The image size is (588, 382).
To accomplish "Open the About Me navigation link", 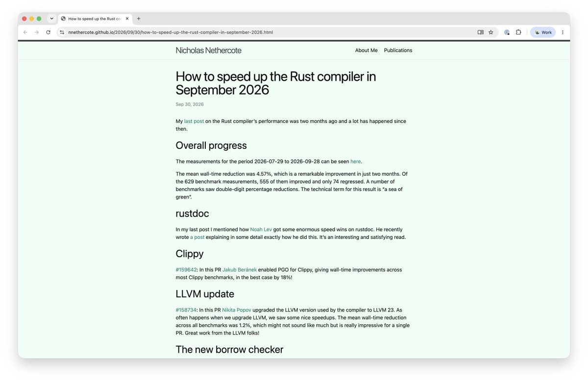I will pyautogui.click(x=366, y=50).
